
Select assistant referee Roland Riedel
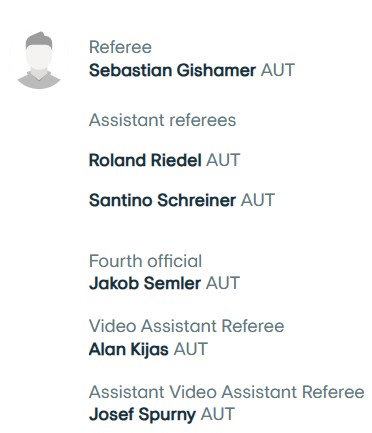145,160
